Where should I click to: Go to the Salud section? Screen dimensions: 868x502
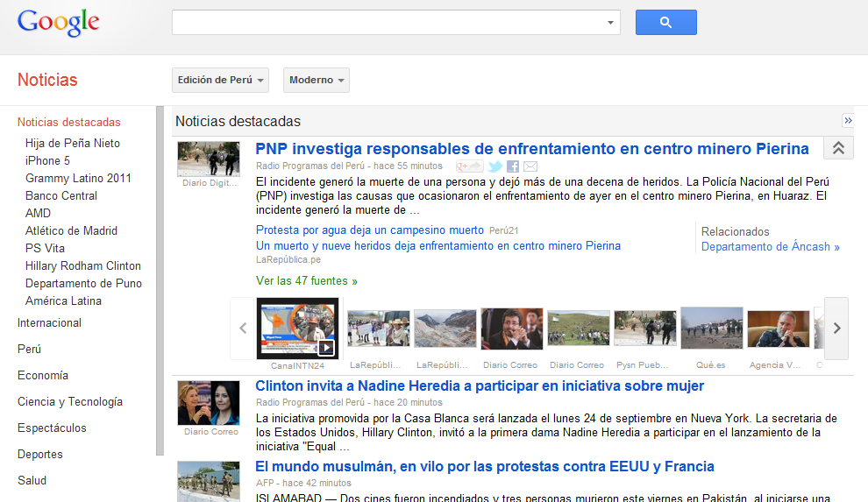click(x=32, y=480)
